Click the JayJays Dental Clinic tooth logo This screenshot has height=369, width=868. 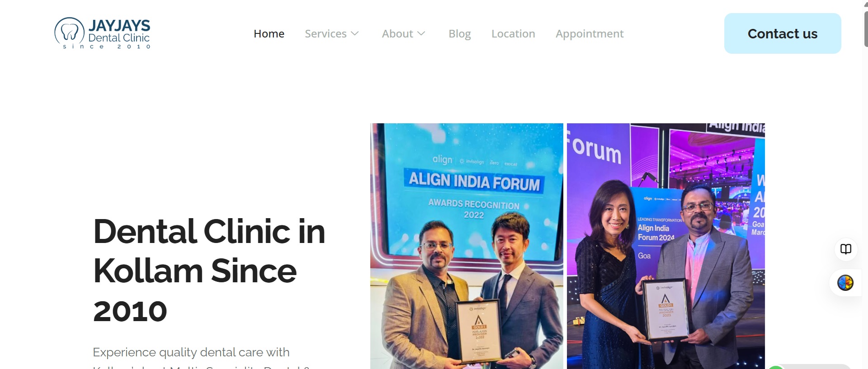point(69,31)
